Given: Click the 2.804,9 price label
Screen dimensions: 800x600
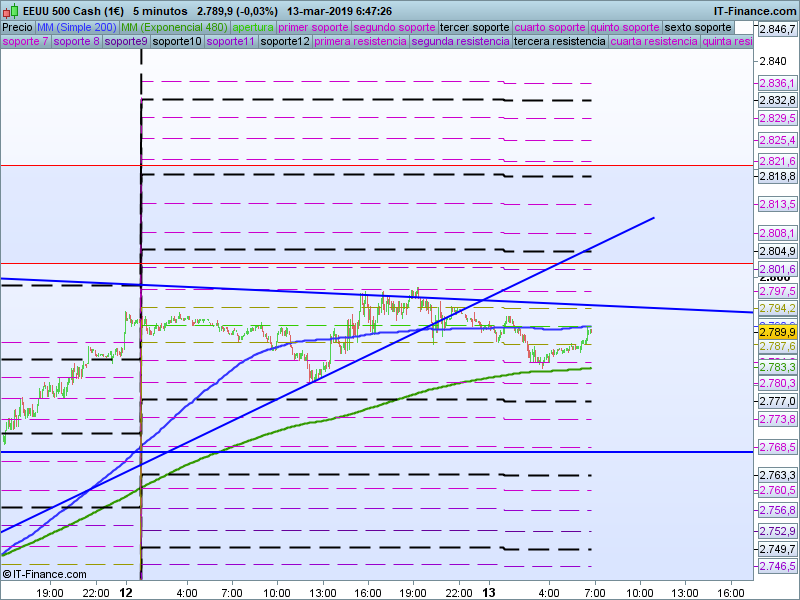Looking at the screenshot, I should pyautogui.click(x=777, y=251).
